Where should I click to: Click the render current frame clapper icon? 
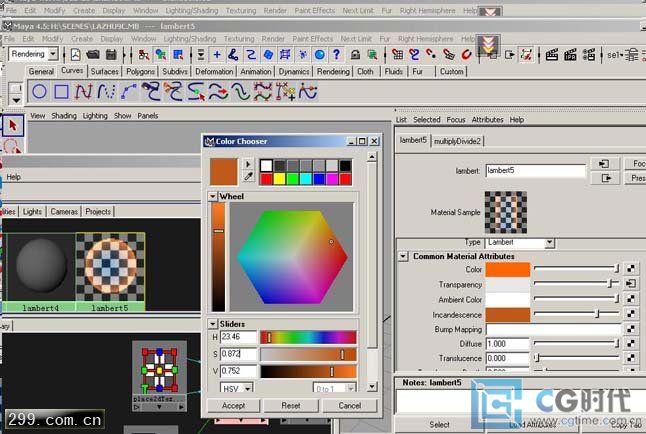pyautogui.click(x=552, y=55)
